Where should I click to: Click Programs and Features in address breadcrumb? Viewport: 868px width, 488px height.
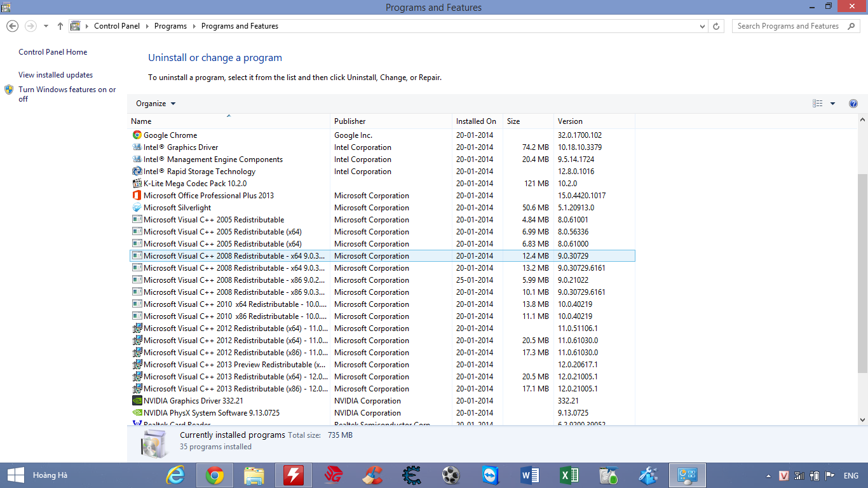tap(240, 26)
